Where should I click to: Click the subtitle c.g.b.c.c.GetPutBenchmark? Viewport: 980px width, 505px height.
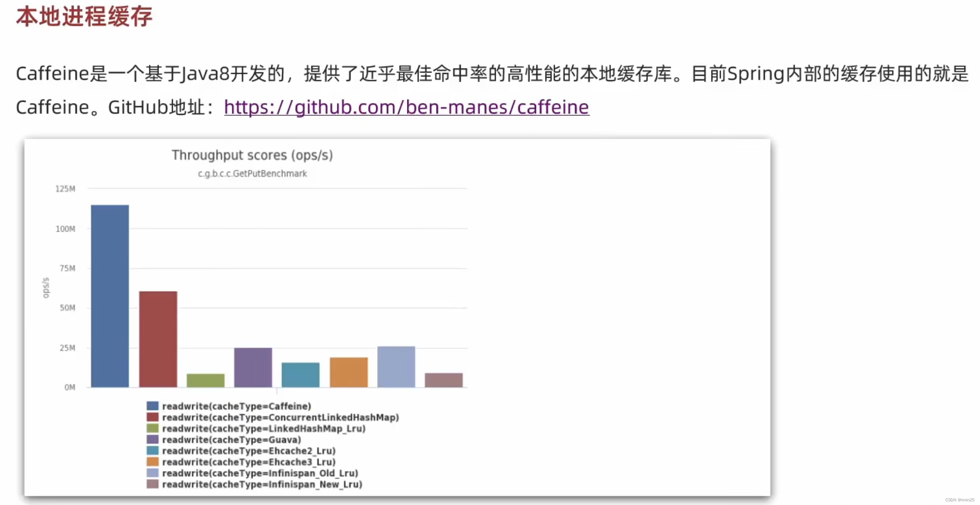(252, 174)
